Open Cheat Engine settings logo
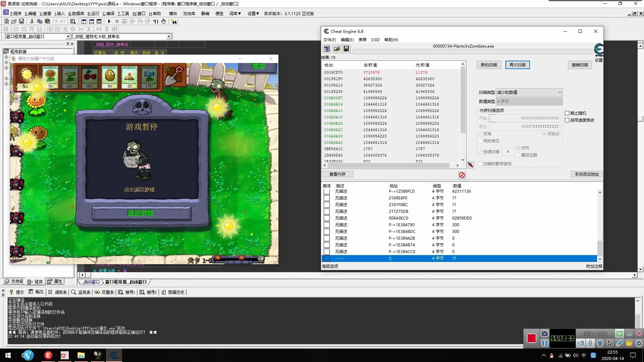Image resolution: width=644 pixels, height=362 pixels. click(599, 50)
